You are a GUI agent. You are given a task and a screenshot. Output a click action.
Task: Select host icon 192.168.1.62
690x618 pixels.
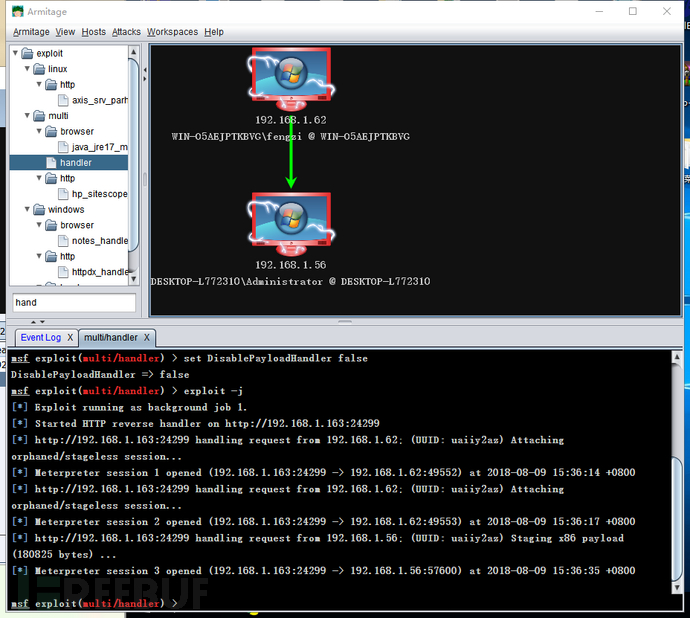291,79
